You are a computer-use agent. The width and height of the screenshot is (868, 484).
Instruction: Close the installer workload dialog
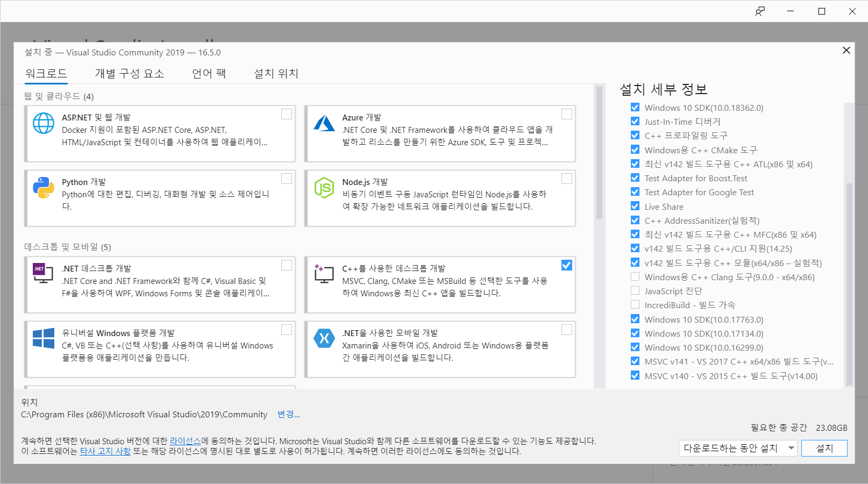(x=846, y=50)
